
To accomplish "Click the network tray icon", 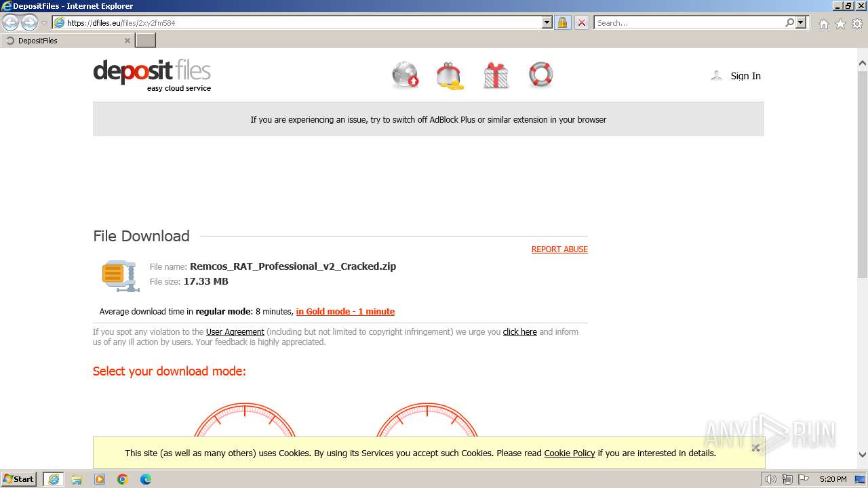I will tap(787, 479).
